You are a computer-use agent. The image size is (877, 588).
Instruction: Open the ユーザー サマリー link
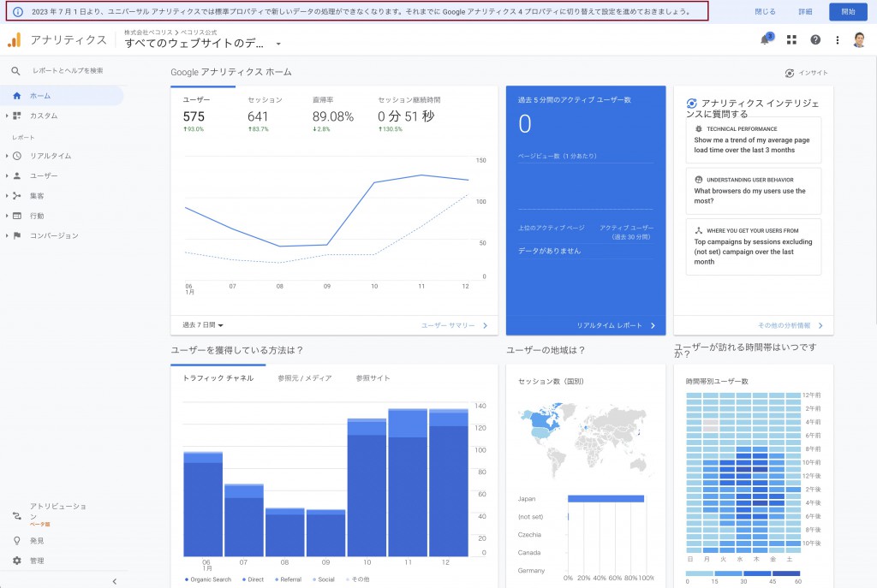tap(454, 325)
